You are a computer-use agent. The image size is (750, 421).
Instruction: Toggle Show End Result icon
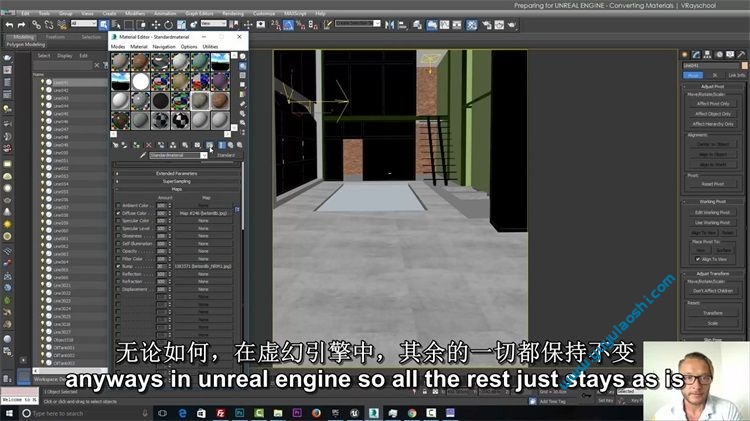click(x=221, y=144)
